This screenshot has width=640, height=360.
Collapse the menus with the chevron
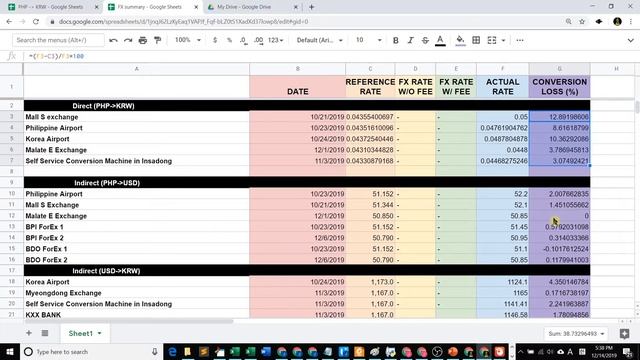click(x=630, y=40)
